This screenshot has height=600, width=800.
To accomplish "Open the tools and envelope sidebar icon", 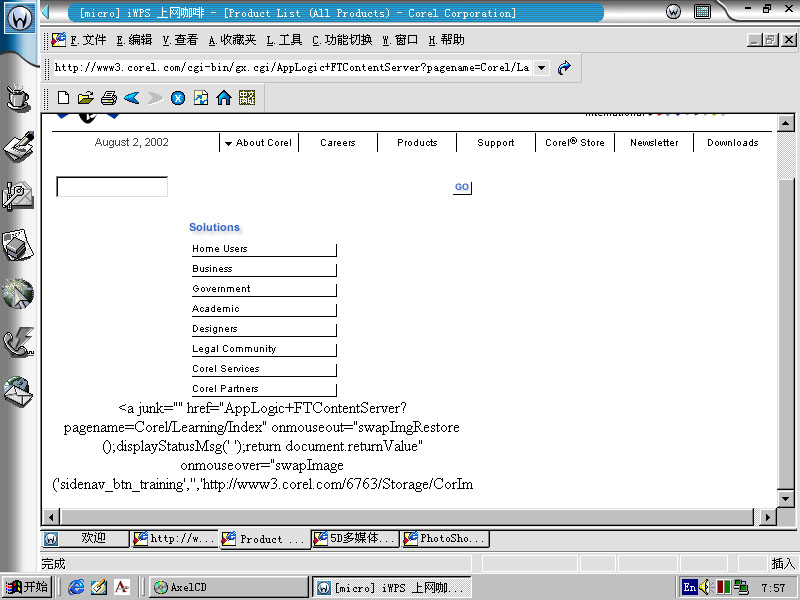I will pyautogui.click(x=18, y=195).
